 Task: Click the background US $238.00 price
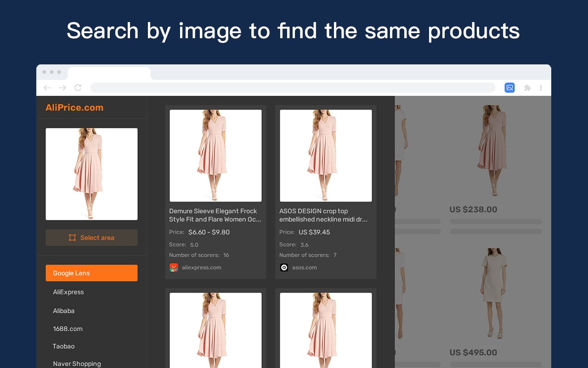[x=473, y=209]
